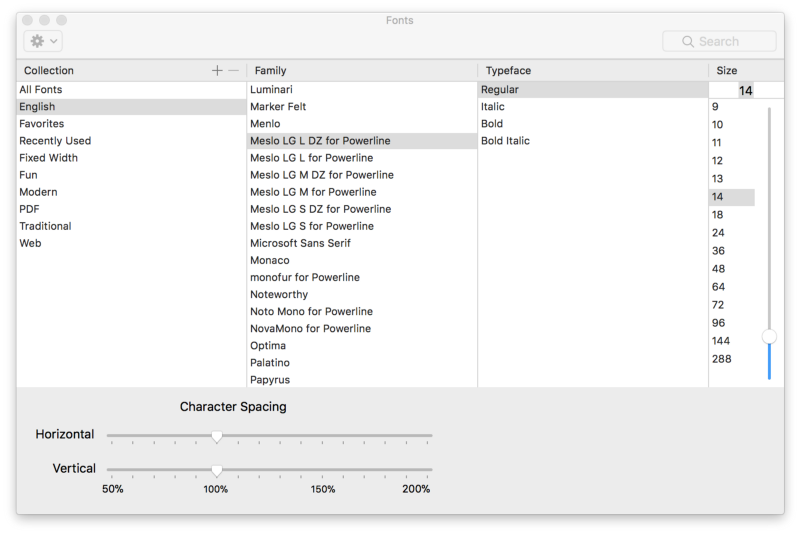Select the Fixed Width collection
Image resolution: width=800 pixels, height=534 pixels.
pos(131,158)
